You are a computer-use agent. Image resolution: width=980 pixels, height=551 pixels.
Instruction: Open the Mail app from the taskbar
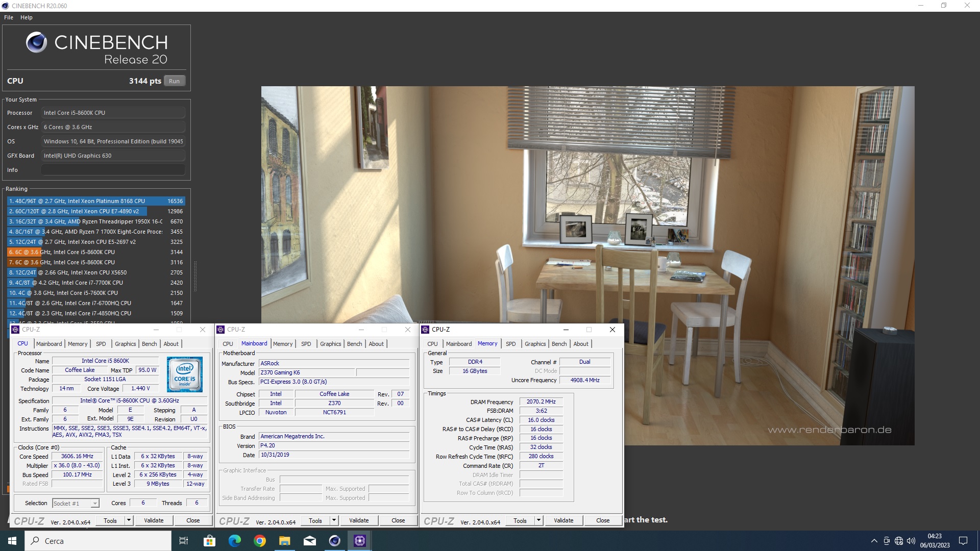tap(309, 541)
